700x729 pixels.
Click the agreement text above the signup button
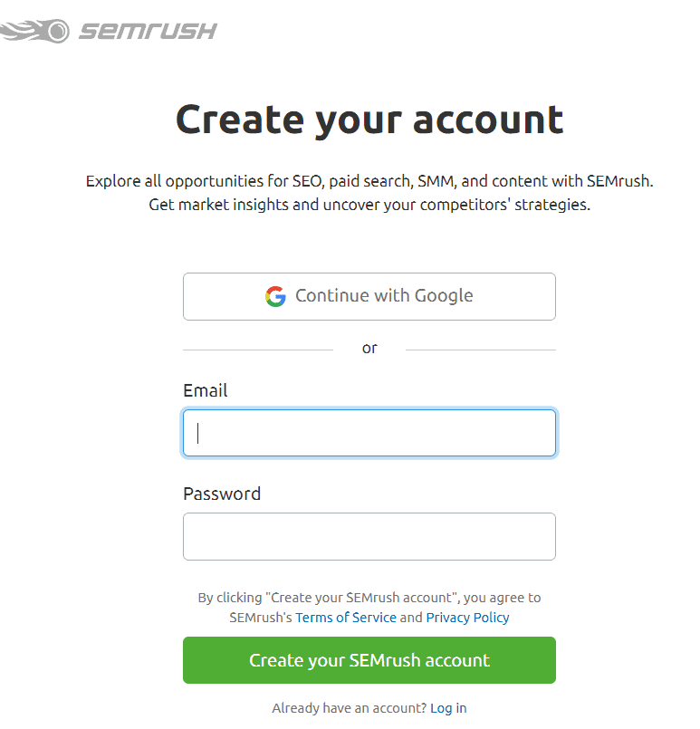[x=369, y=607]
